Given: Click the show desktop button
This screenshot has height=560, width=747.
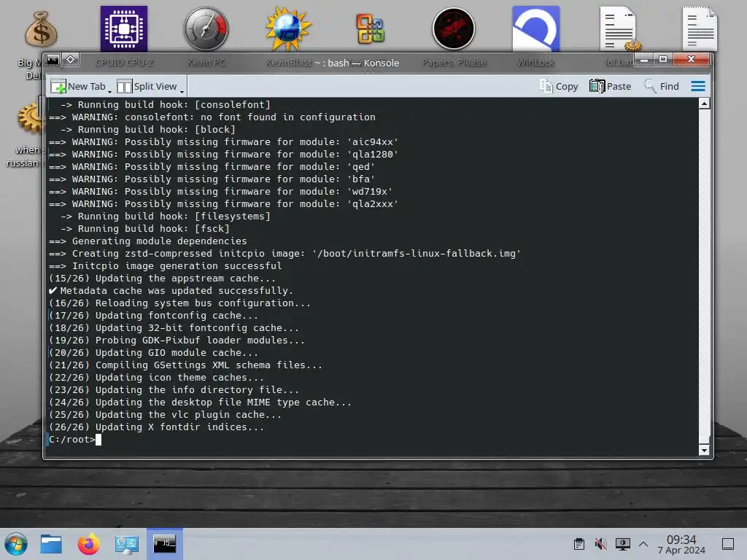Looking at the screenshot, I should click(728, 544).
